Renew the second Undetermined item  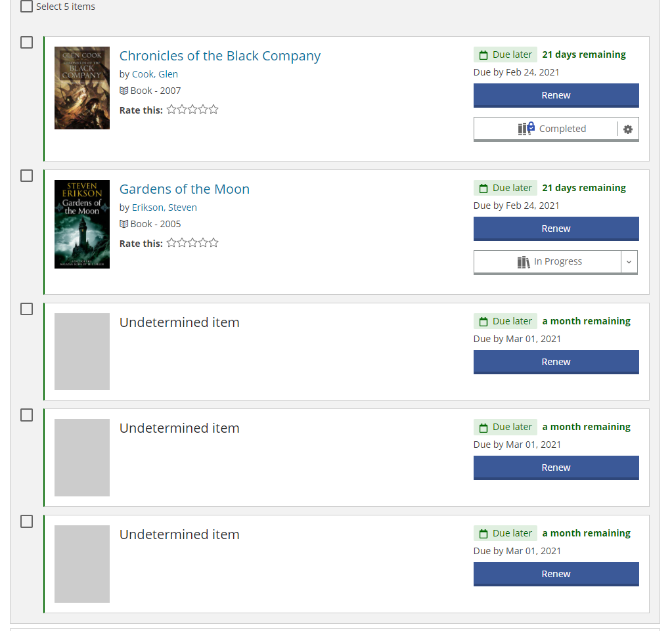[556, 468]
